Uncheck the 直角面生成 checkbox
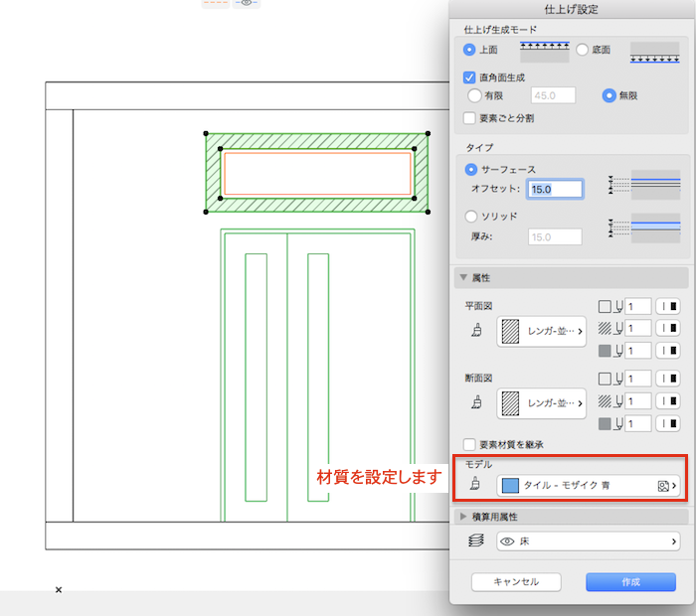The height and width of the screenshot is (616, 696). [x=471, y=77]
